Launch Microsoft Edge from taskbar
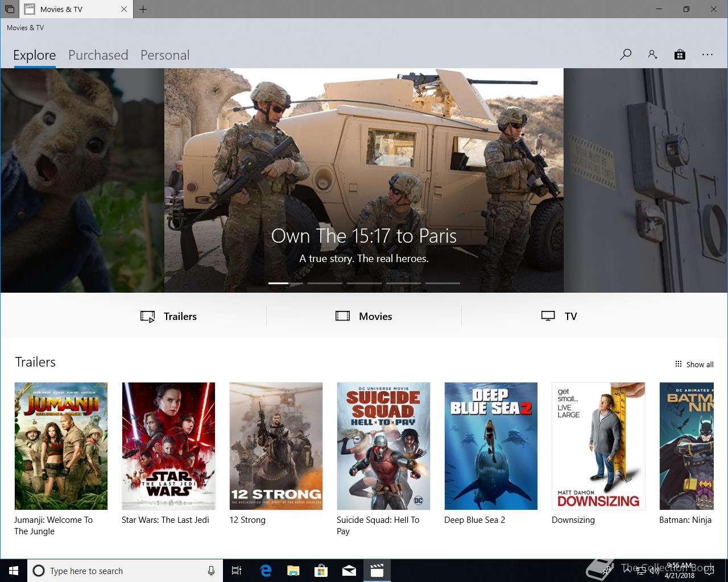 (266, 571)
